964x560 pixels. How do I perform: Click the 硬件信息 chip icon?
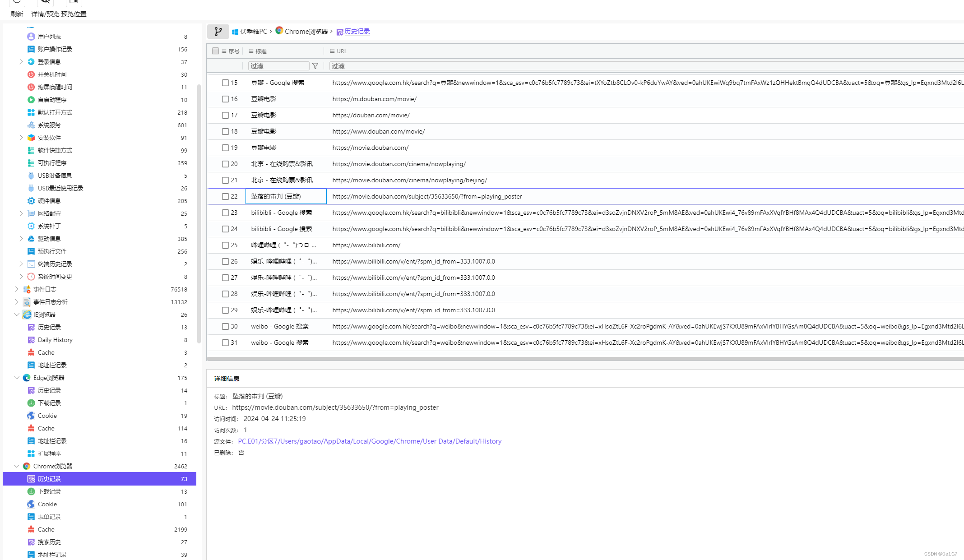31,201
